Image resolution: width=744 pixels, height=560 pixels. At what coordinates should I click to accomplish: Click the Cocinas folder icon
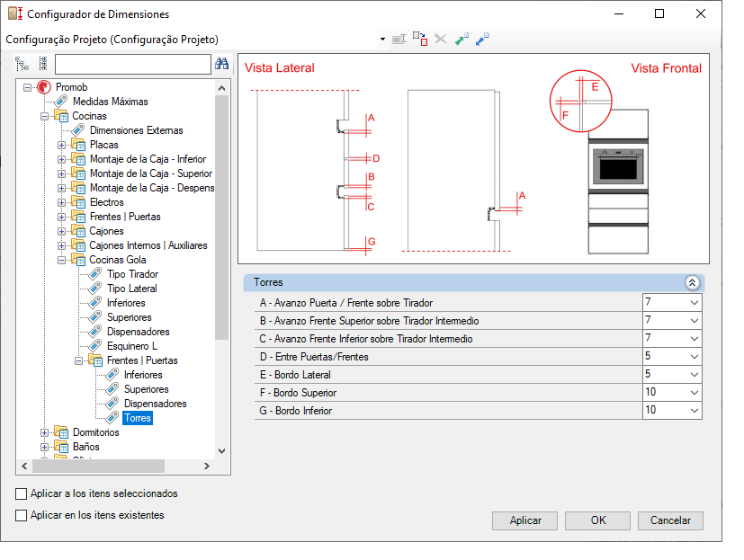pos(61,116)
